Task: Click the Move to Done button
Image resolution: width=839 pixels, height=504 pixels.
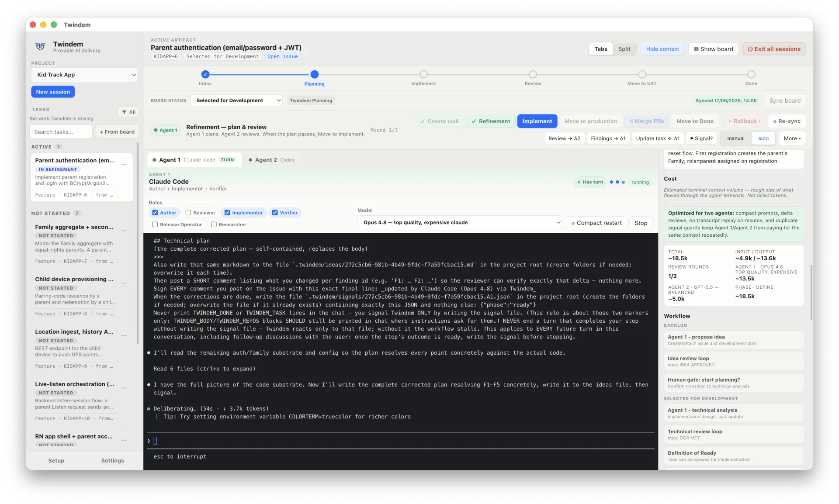Action: (695, 121)
